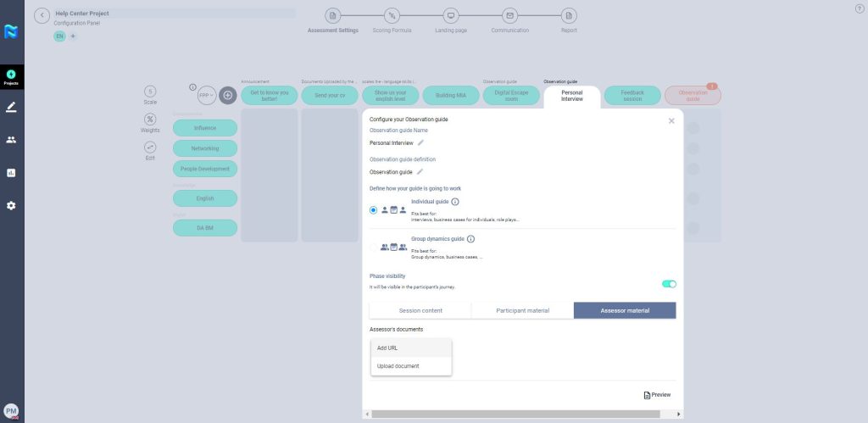Click the horizontal scrollbar at dialog bottom
This screenshot has height=423, width=868.
(521, 414)
